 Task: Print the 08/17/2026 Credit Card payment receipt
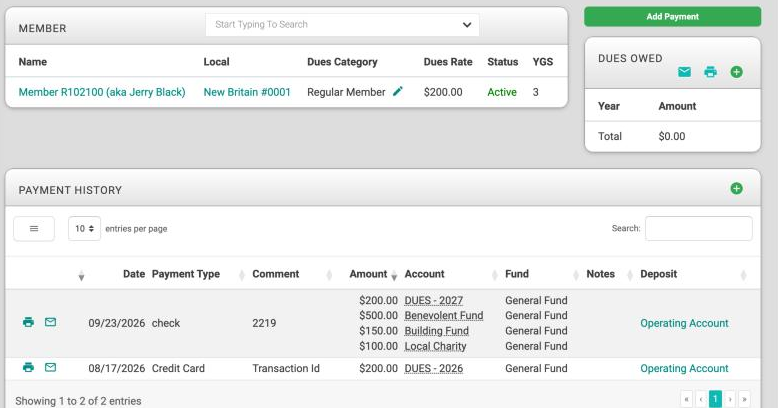(28, 367)
